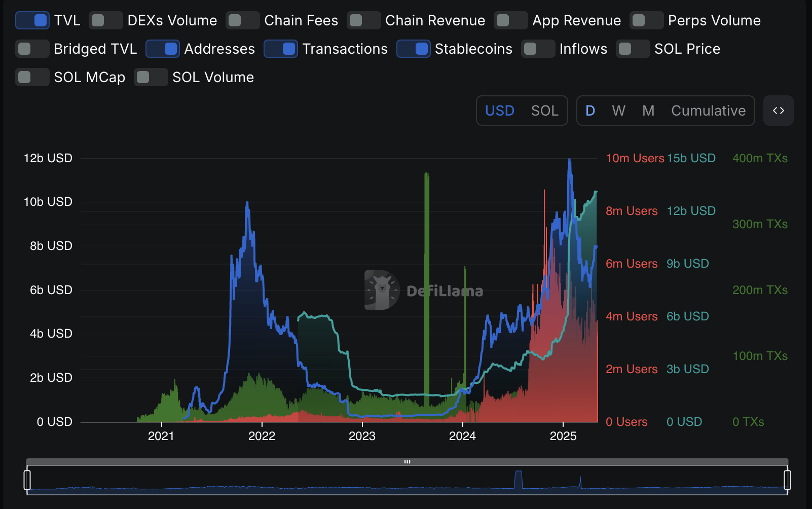Show Perps Volume on chart
Viewport: 812px width, 509px height.
coord(646,20)
